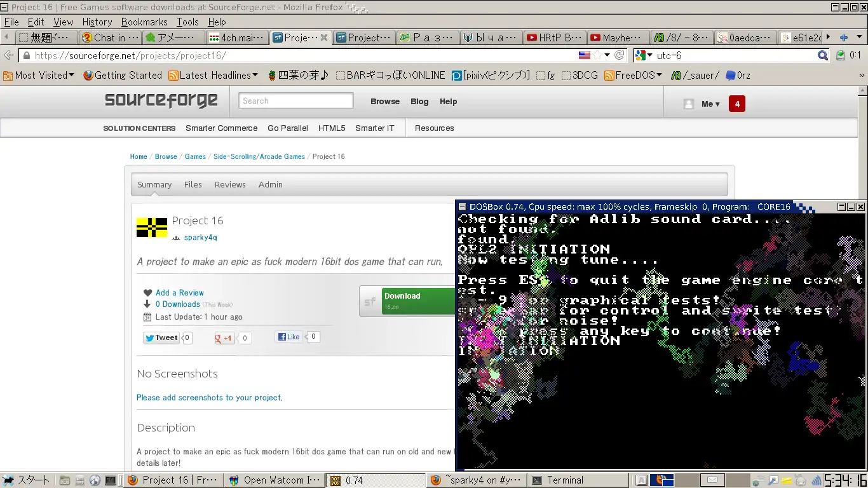The image size is (868, 488).
Task: Select the Summary tab
Action: pos(154,185)
